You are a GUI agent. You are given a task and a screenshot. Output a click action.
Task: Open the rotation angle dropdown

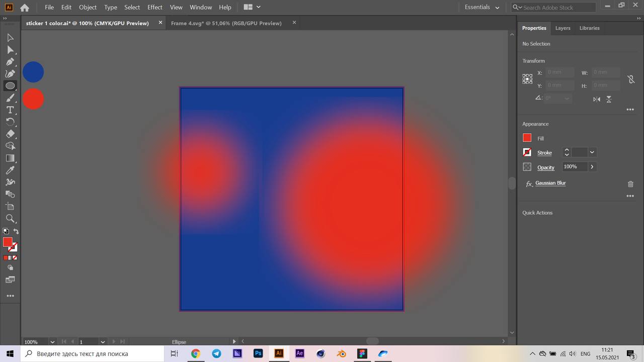tap(568, 98)
